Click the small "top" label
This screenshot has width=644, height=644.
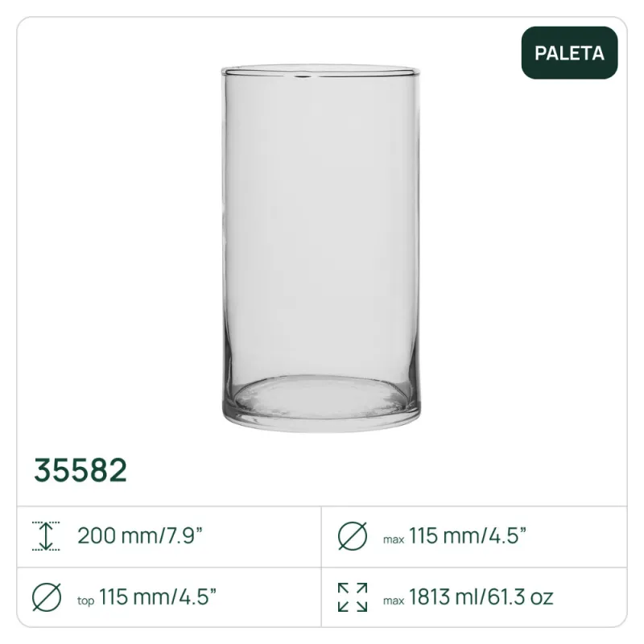point(85,601)
